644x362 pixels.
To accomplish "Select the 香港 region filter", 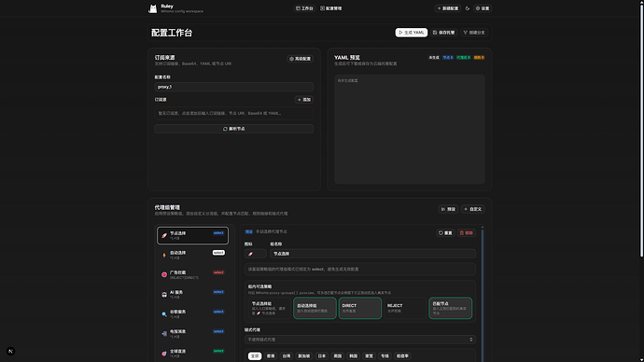I will tap(271, 355).
